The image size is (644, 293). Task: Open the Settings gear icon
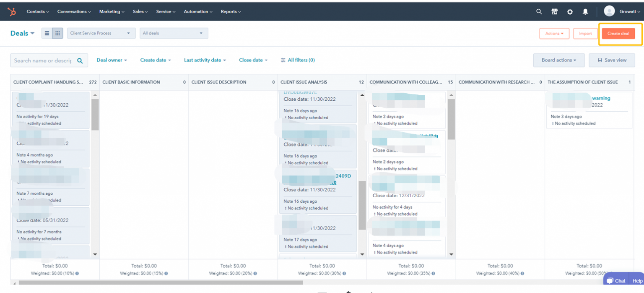[570, 12]
